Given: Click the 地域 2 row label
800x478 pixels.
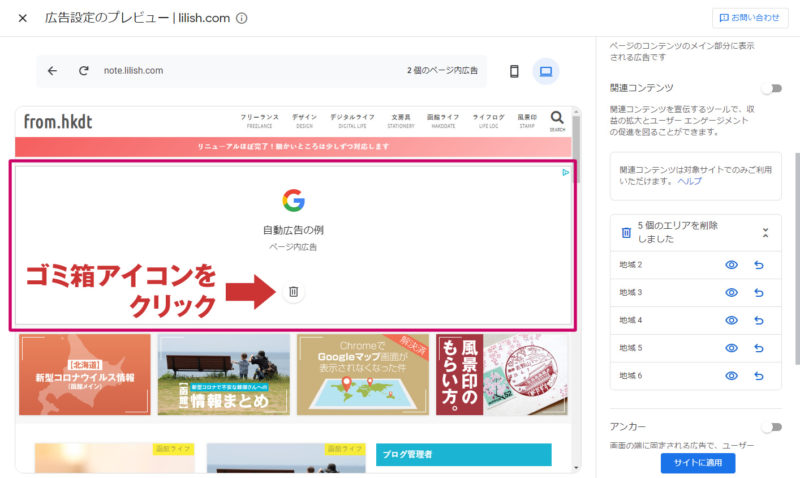Looking at the screenshot, I should coord(631,265).
